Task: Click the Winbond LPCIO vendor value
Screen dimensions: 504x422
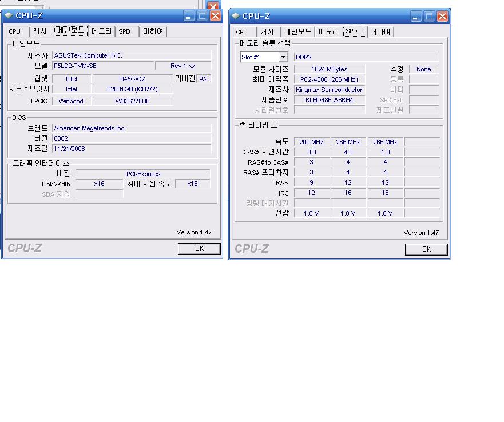Action: coord(71,101)
